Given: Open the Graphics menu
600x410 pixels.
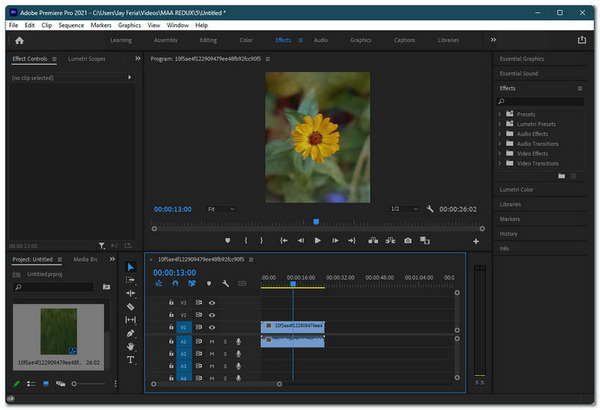Looking at the screenshot, I should 129,25.
